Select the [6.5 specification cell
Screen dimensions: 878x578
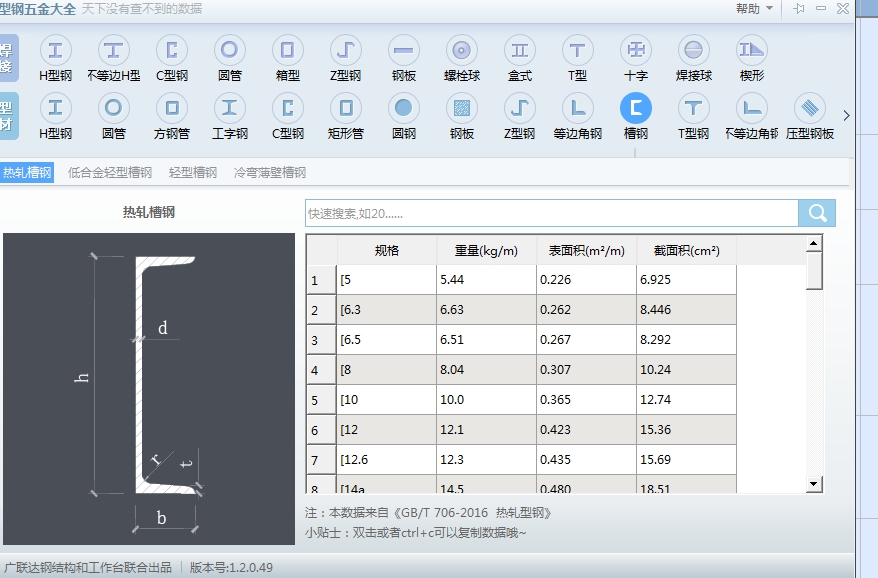386,339
